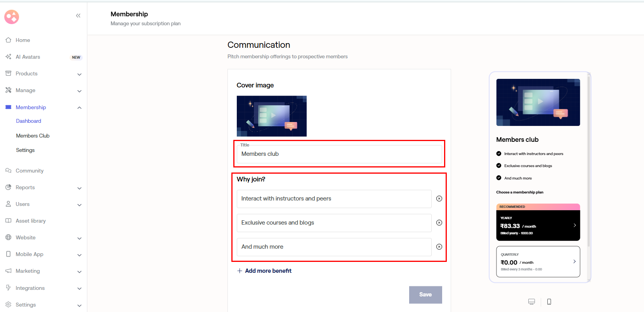Image resolution: width=644 pixels, height=312 pixels.
Task: Click the cover image thumbnail
Action: (x=271, y=116)
